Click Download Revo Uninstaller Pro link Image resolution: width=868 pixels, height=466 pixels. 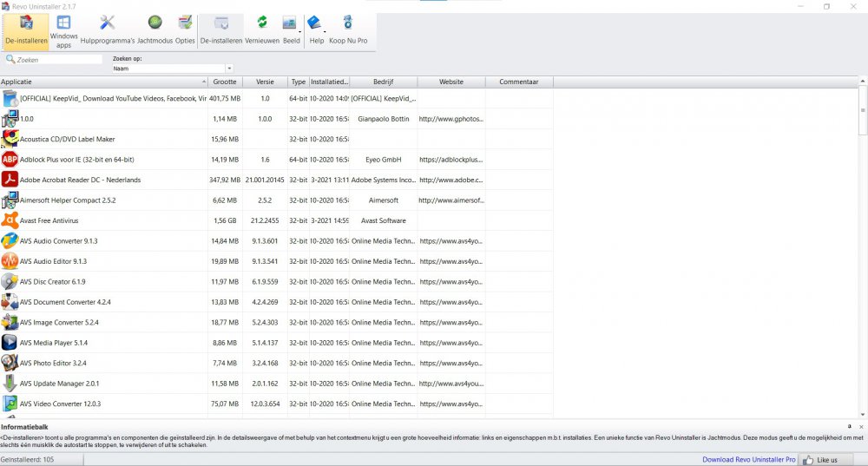pos(748,459)
